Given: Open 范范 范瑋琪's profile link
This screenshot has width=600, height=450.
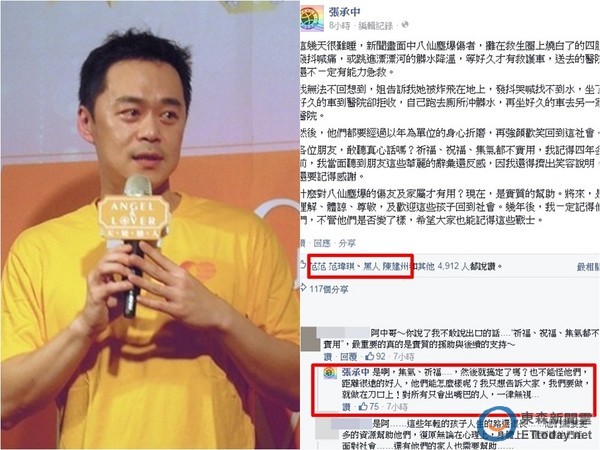Looking at the screenshot, I should click(x=331, y=267).
